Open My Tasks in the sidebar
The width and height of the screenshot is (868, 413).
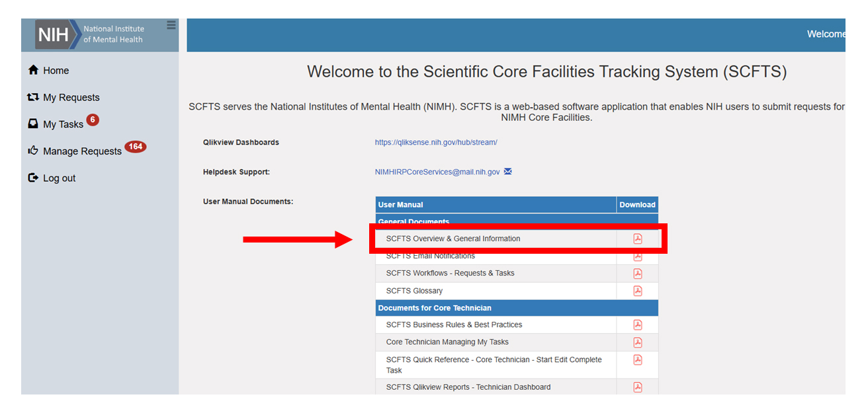pos(63,124)
